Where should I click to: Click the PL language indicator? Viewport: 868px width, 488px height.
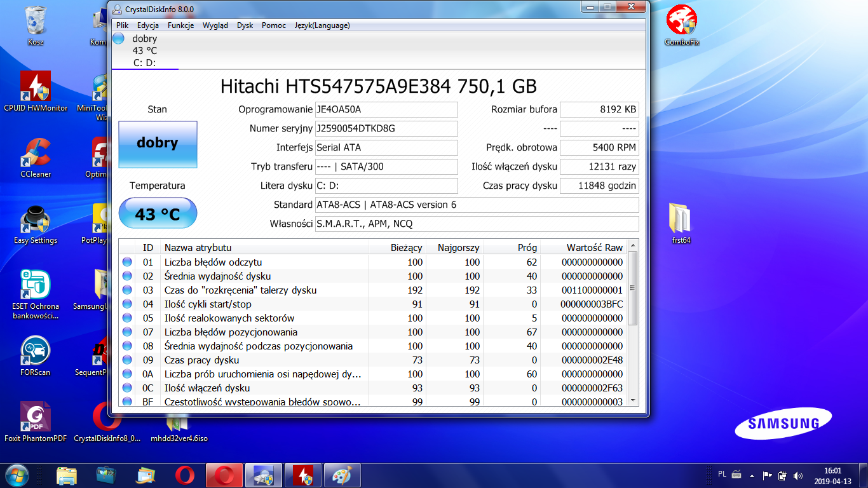[x=722, y=474]
